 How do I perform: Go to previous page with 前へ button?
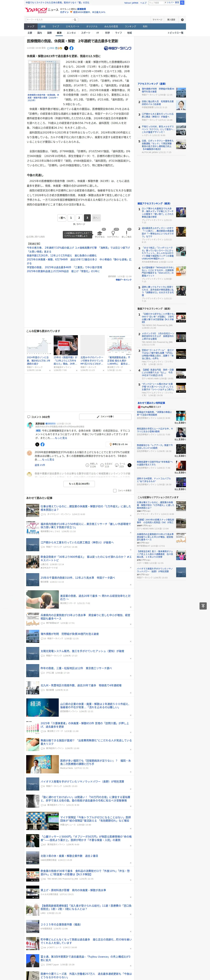point(62,218)
